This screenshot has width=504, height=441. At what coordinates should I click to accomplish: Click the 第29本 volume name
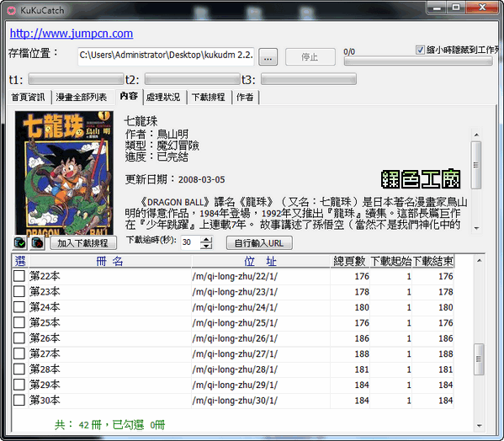click(x=45, y=385)
